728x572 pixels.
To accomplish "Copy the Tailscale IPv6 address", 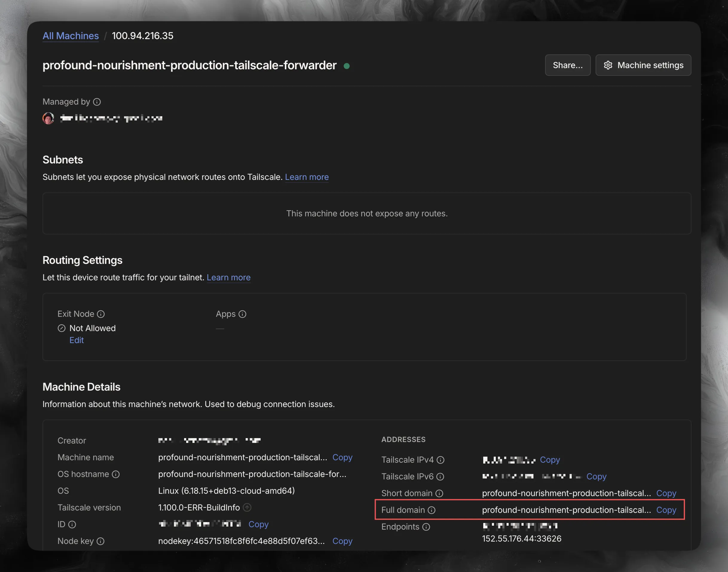I will click(597, 476).
